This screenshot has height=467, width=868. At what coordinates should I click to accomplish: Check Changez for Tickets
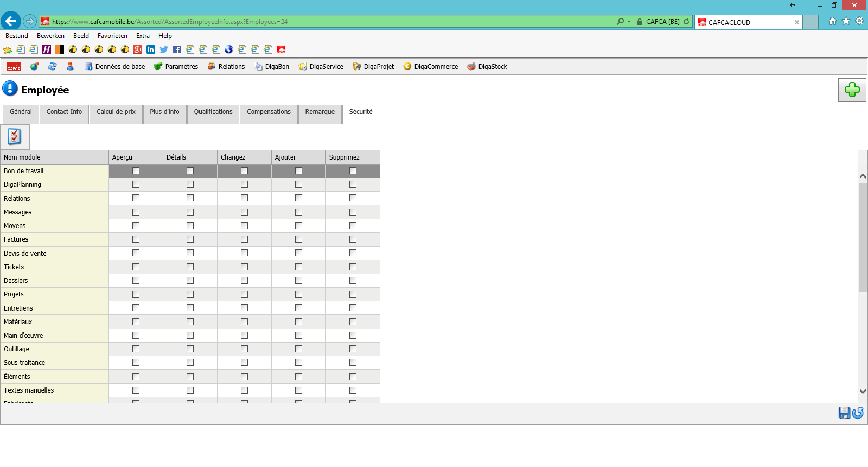244,267
